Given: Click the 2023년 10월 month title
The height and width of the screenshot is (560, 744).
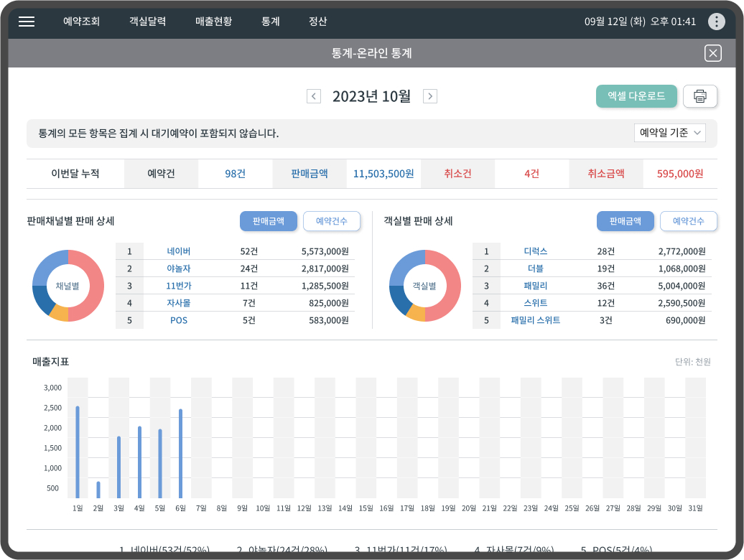Looking at the screenshot, I should coord(371,96).
